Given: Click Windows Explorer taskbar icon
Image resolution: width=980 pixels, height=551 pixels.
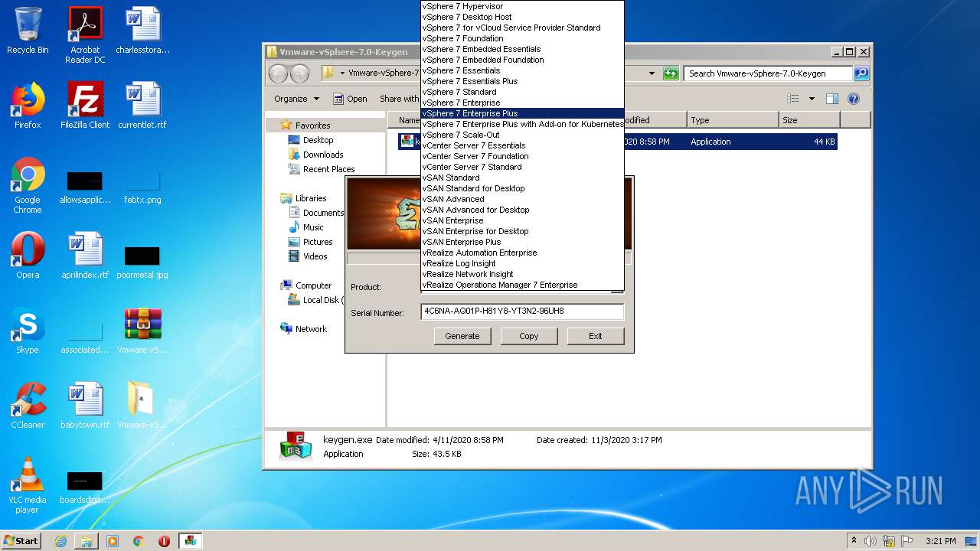Looking at the screenshot, I should pos(87,541).
